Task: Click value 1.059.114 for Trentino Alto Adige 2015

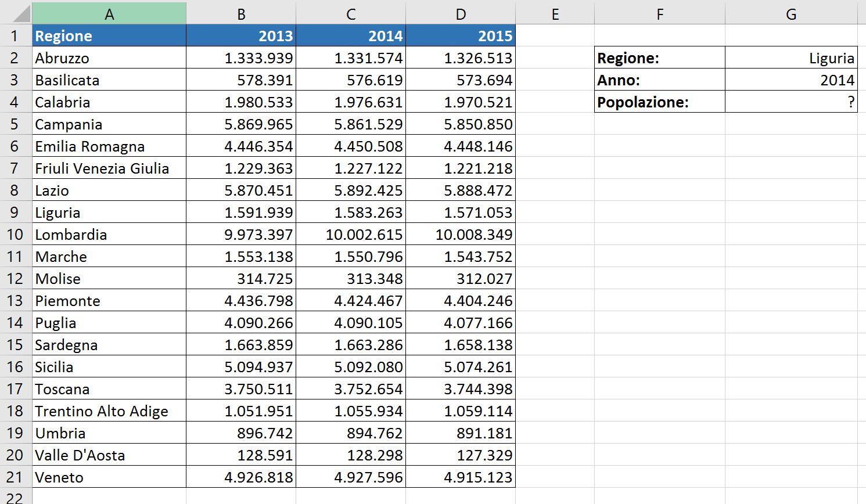Action: pos(461,411)
